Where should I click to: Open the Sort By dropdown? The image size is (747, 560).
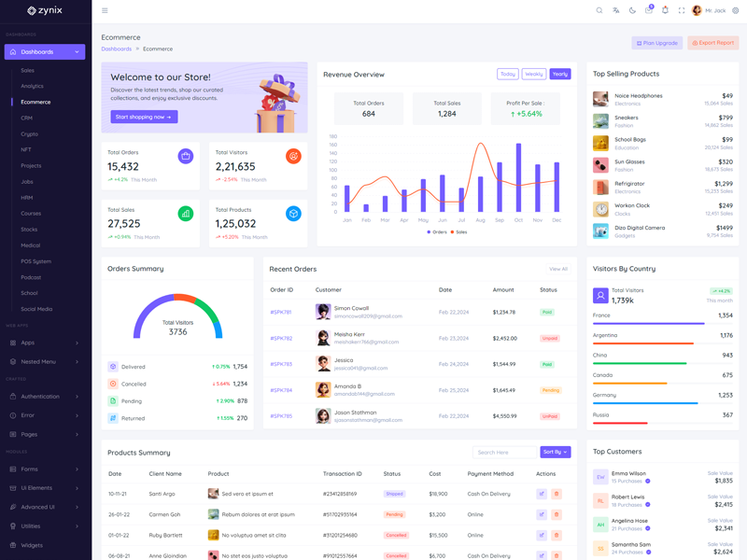[x=555, y=452]
